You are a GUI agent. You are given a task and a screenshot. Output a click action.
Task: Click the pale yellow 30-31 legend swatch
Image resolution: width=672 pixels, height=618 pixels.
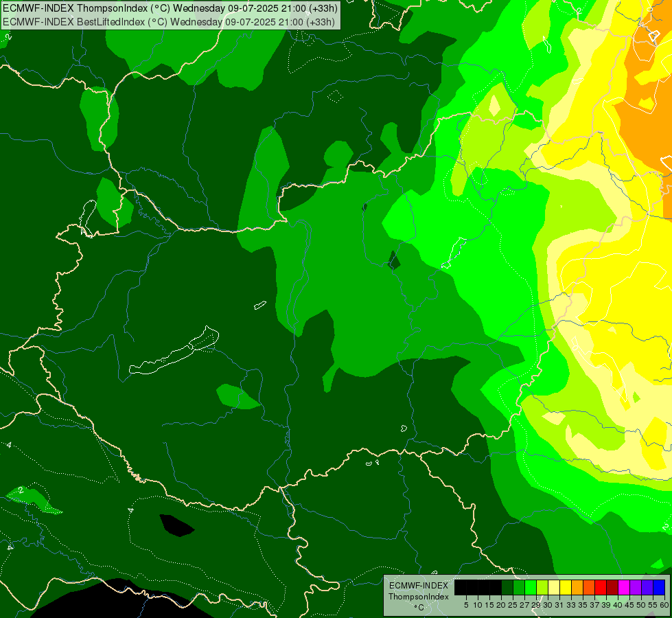(554, 587)
